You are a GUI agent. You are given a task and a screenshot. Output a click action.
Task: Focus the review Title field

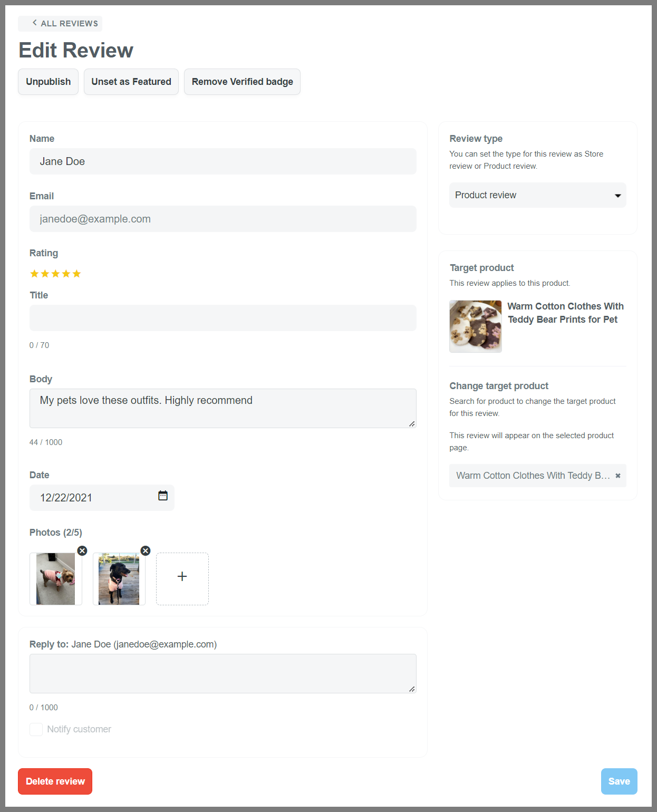[x=223, y=318]
